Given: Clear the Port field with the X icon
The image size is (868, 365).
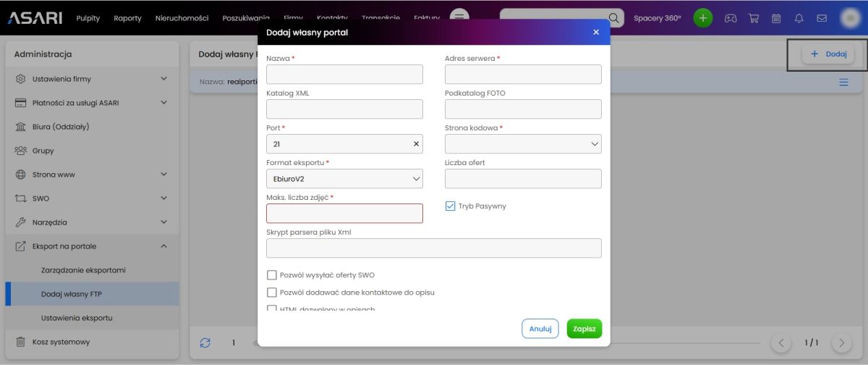Looking at the screenshot, I should coord(416,144).
